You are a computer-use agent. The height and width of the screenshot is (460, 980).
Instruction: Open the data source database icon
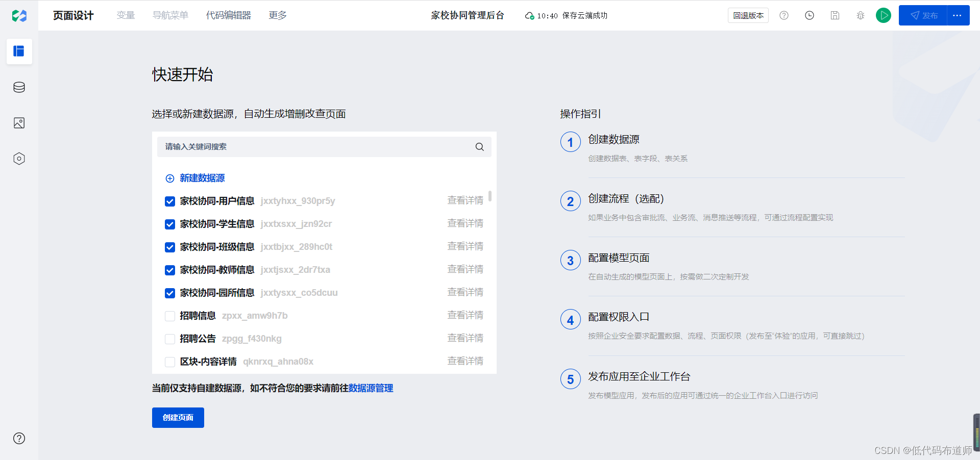[x=19, y=87]
